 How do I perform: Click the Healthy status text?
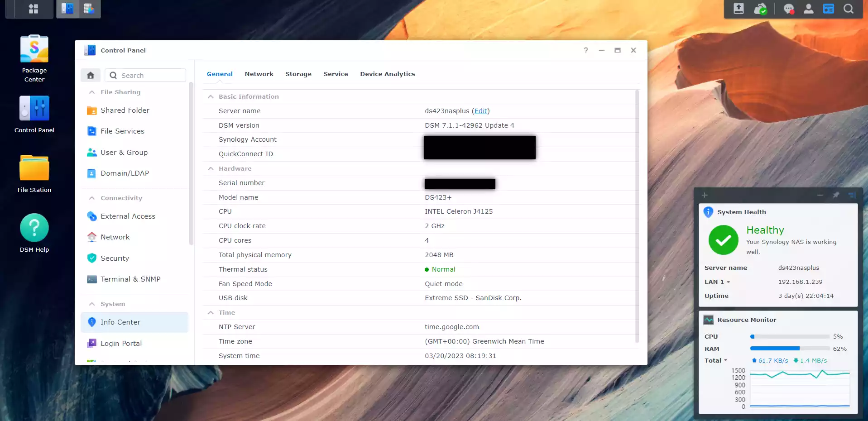pos(765,230)
